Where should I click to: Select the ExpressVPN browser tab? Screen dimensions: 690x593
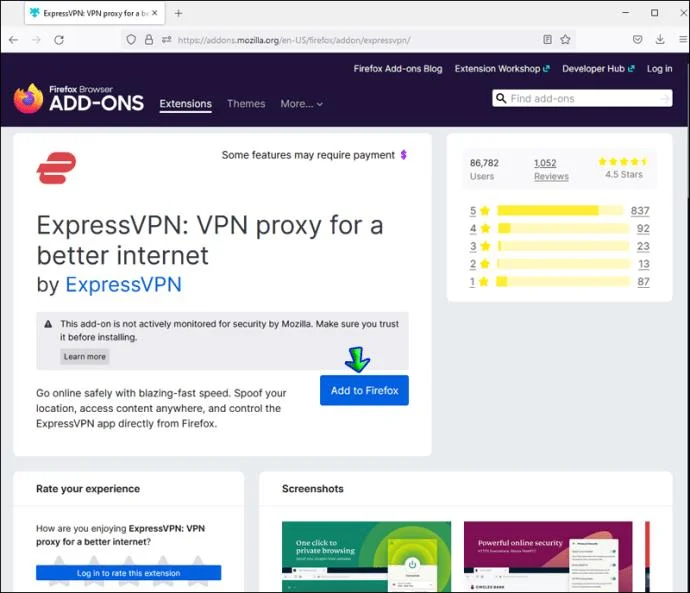click(x=95, y=13)
